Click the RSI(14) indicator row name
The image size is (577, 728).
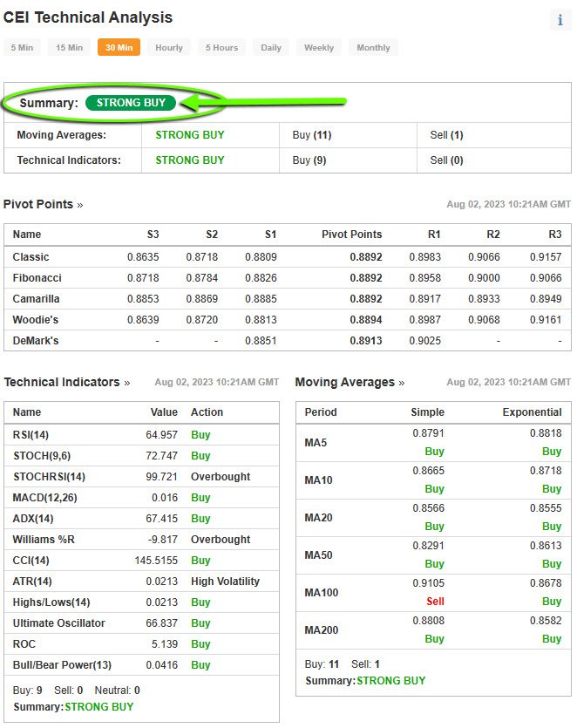coord(32,435)
